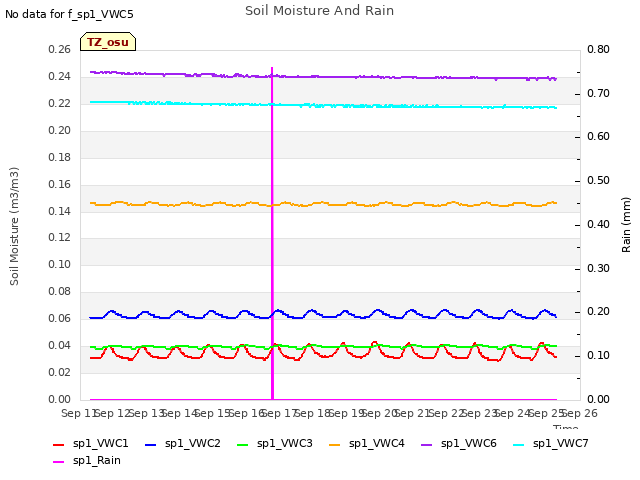
Task: Select the sp1_VWC2 legend label
Action: coord(193,444)
